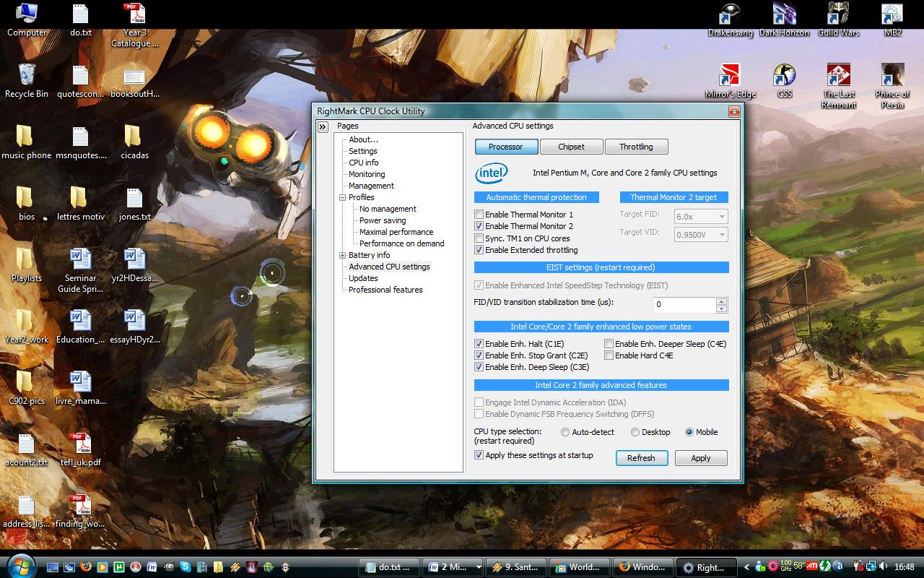Enable Thermal Monitor 1 checkbox
This screenshot has height=578, width=924.
[479, 215]
